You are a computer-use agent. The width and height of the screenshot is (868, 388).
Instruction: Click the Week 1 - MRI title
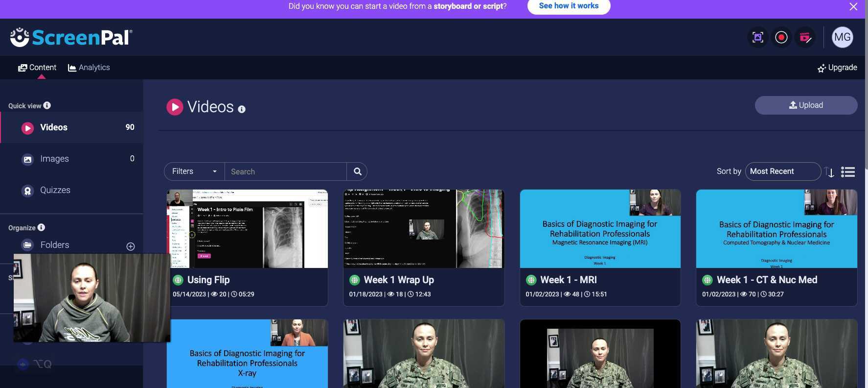(x=569, y=280)
